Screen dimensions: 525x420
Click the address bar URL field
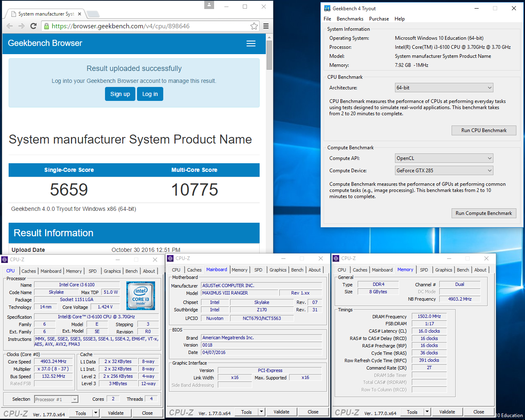(150, 26)
